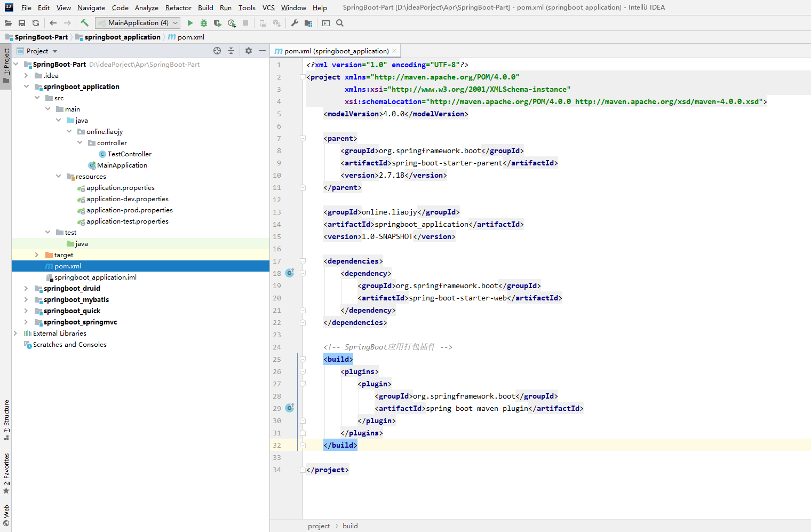
Task: Open the Navigate menu
Action: 91,7
